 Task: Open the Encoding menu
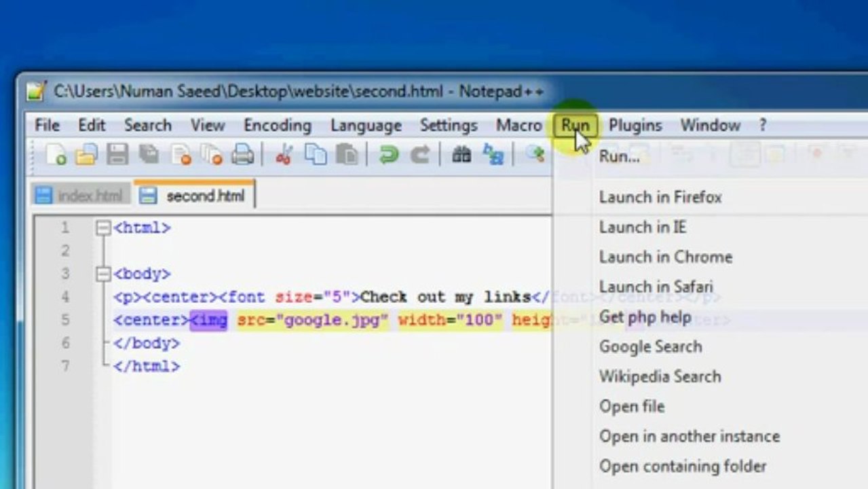pos(278,126)
